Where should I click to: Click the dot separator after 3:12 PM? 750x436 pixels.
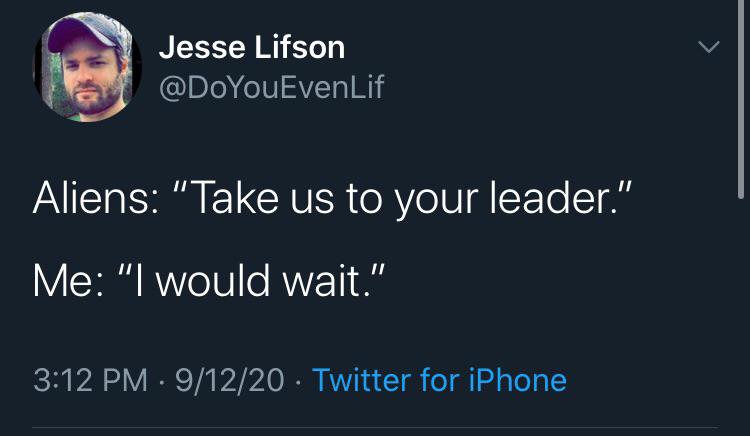(160, 381)
